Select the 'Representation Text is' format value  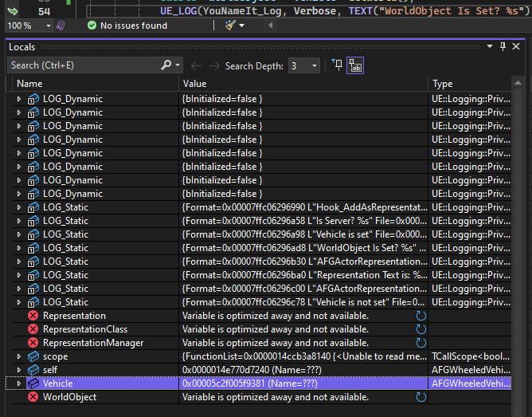pyautogui.click(x=304, y=275)
